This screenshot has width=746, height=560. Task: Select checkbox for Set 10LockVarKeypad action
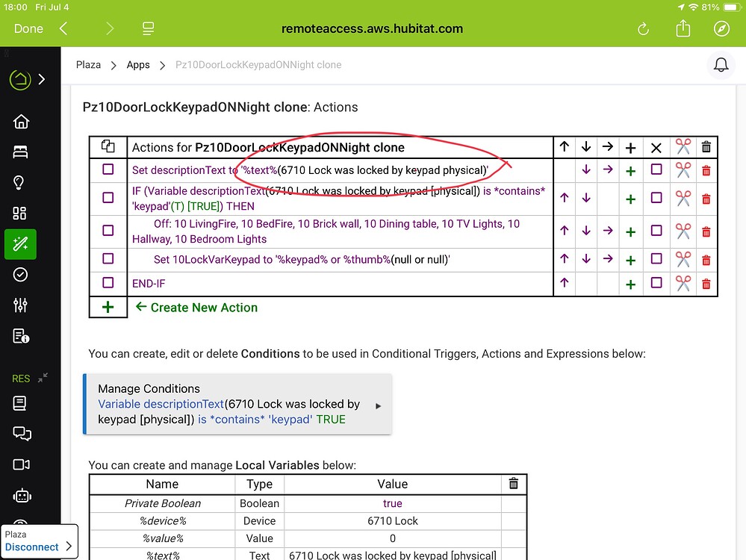[108, 258]
